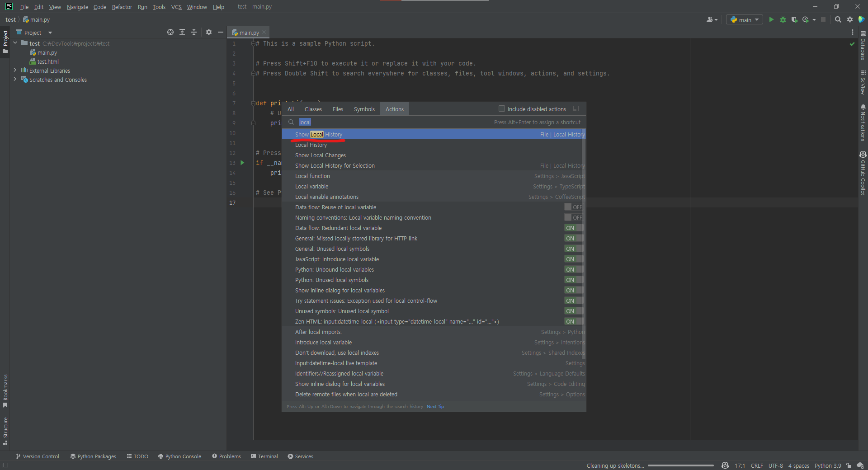Click the Search Everywhere magnifier icon
Image resolution: width=868 pixels, height=470 pixels.
click(x=838, y=19)
